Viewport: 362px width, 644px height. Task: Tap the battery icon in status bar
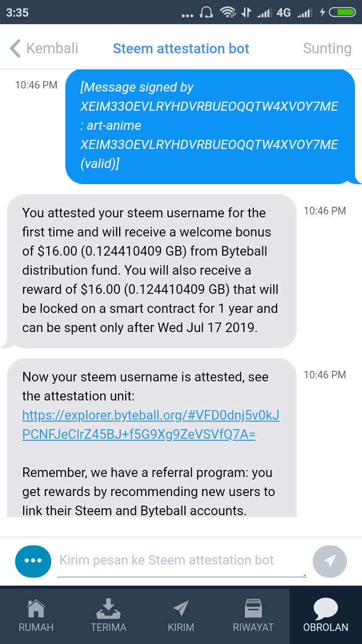[342, 13]
